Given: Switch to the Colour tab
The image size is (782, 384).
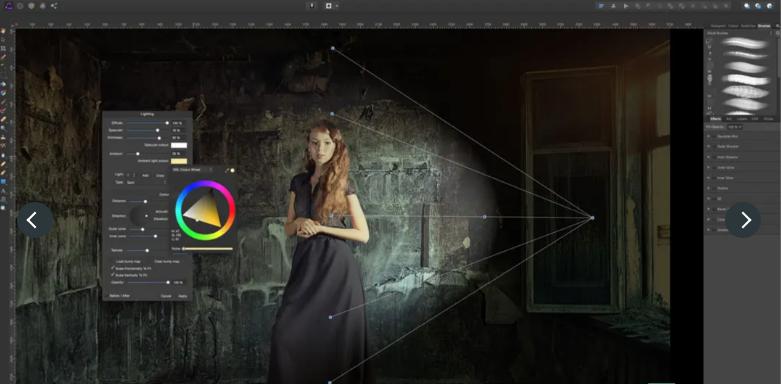Looking at the screenshot, I should click(733, 26).
